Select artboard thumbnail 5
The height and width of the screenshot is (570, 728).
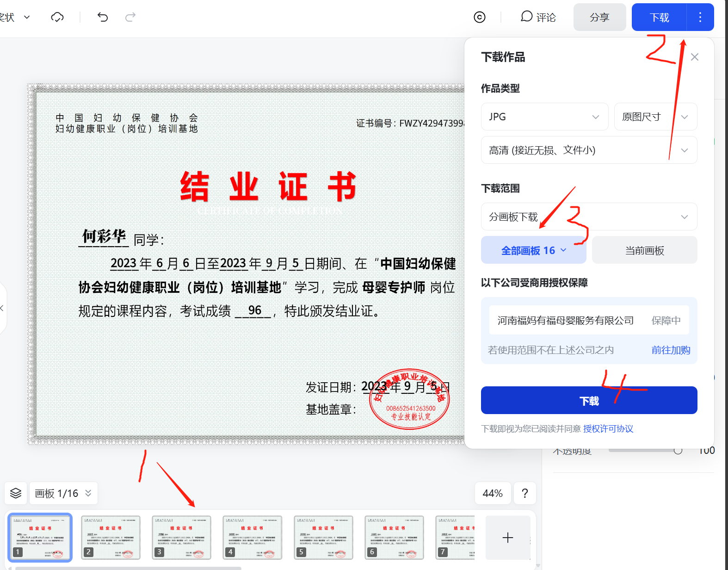(323, 537)
